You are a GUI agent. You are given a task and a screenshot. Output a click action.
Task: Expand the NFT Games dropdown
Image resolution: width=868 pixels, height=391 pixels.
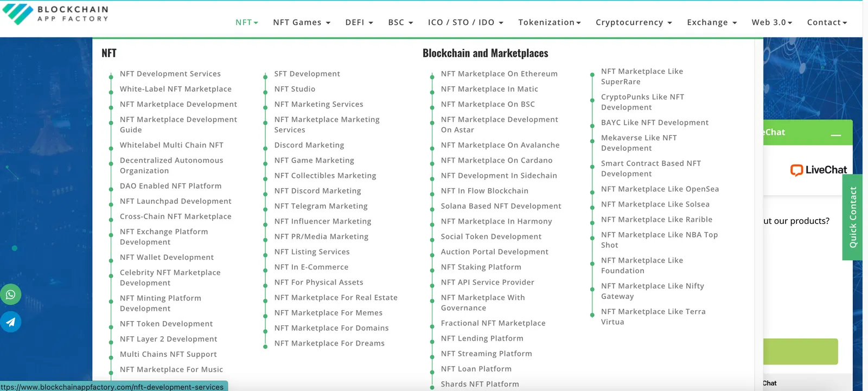[302, 22]
